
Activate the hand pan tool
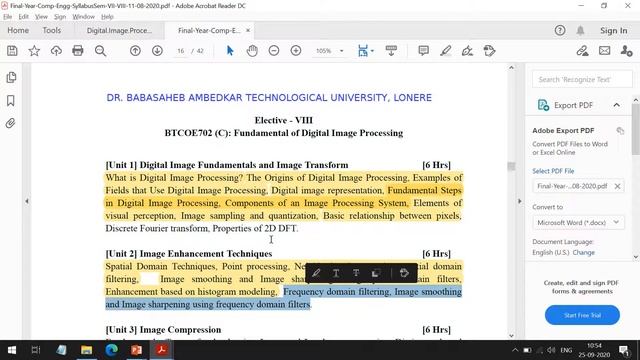(x=252, y=51)
